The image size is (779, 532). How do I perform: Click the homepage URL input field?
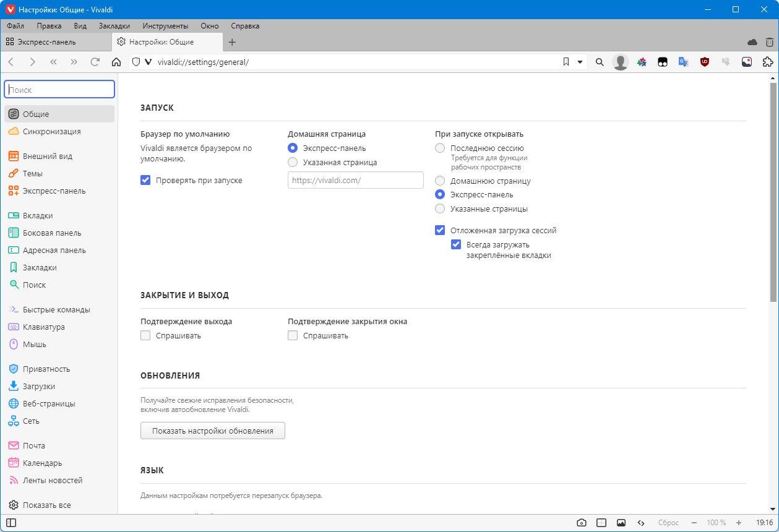[356, 180]
